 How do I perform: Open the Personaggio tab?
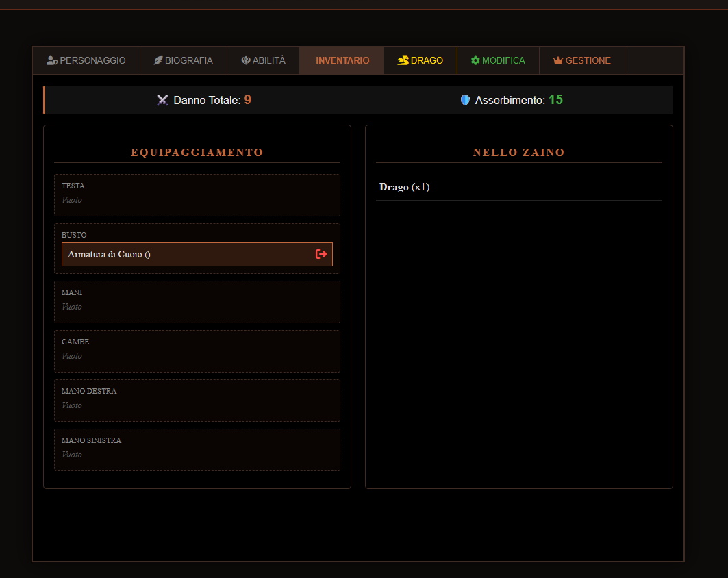pyautogui.click(x=86, y=60)
